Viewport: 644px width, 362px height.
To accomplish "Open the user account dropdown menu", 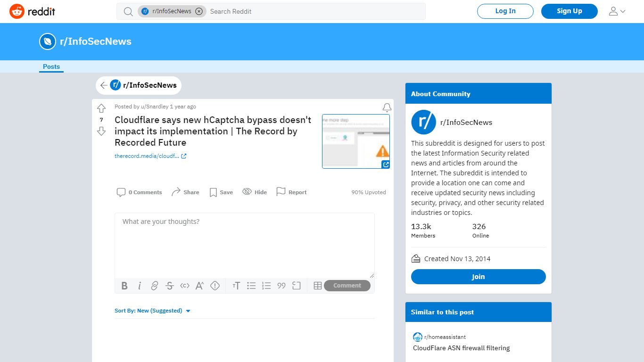I will (617, 11).
